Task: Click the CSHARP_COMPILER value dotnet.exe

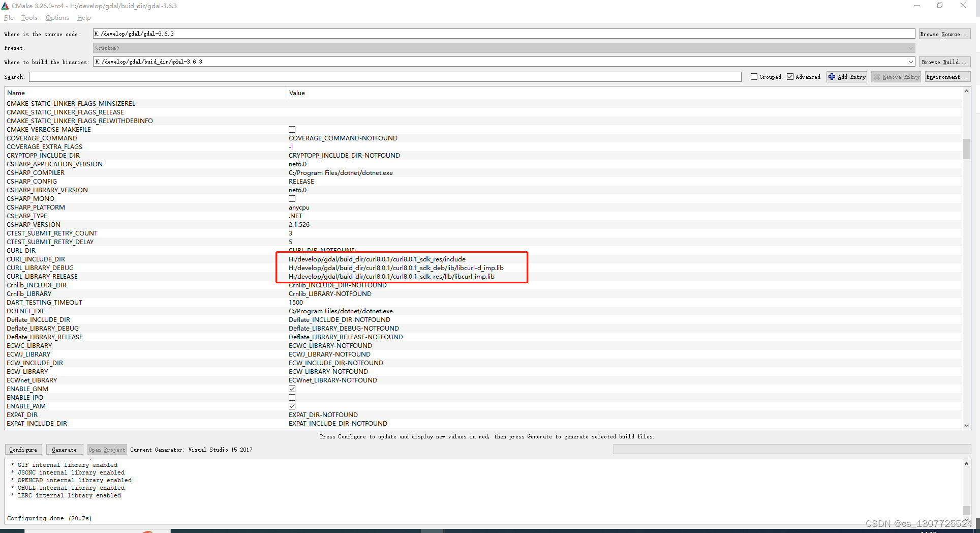Action: (x=341, y=173)
